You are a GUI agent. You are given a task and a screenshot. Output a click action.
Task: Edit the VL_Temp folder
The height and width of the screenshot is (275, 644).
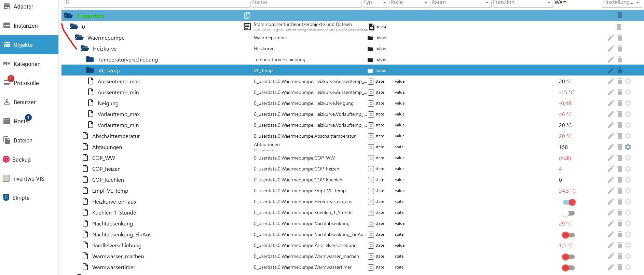coord(611,70)
